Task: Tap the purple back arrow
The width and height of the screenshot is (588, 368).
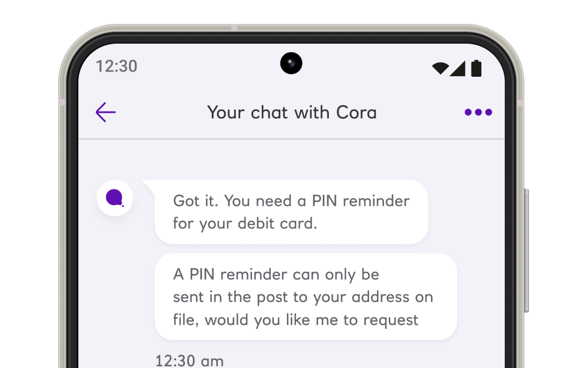Action: [x=106, y=112]
